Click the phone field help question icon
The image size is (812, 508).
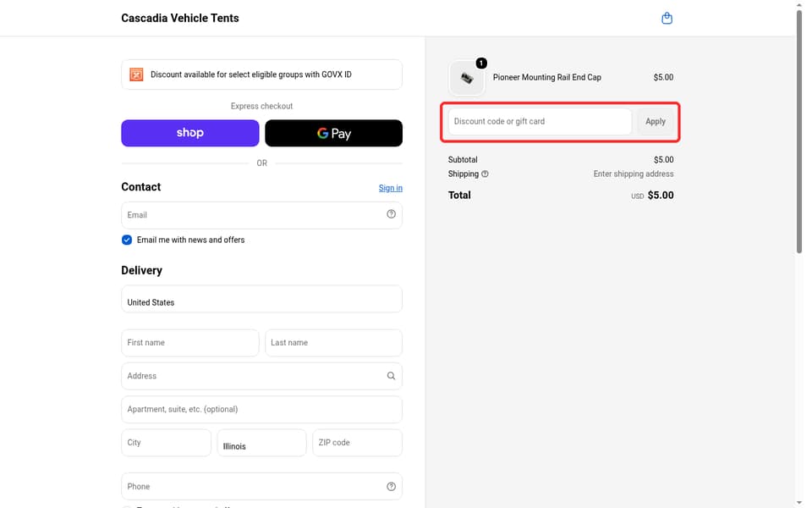pos(391,486)
